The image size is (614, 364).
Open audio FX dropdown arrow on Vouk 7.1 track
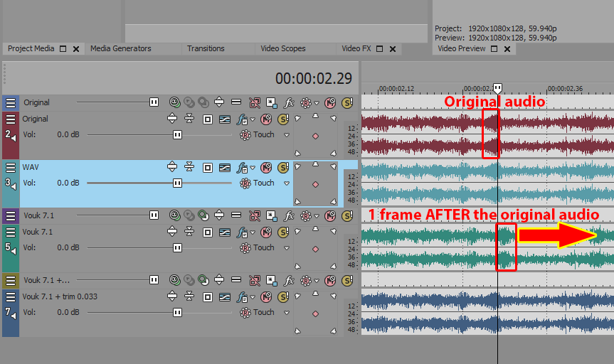252,232
